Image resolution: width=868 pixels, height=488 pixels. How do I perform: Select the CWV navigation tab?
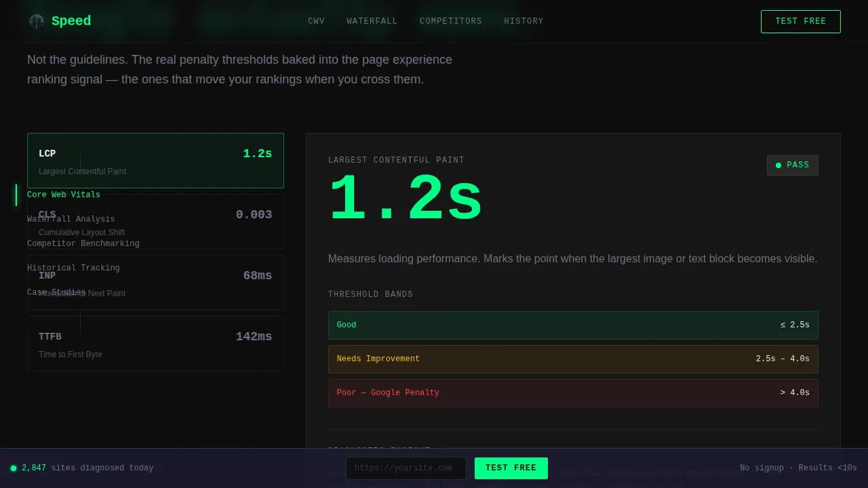click(316, 21)
